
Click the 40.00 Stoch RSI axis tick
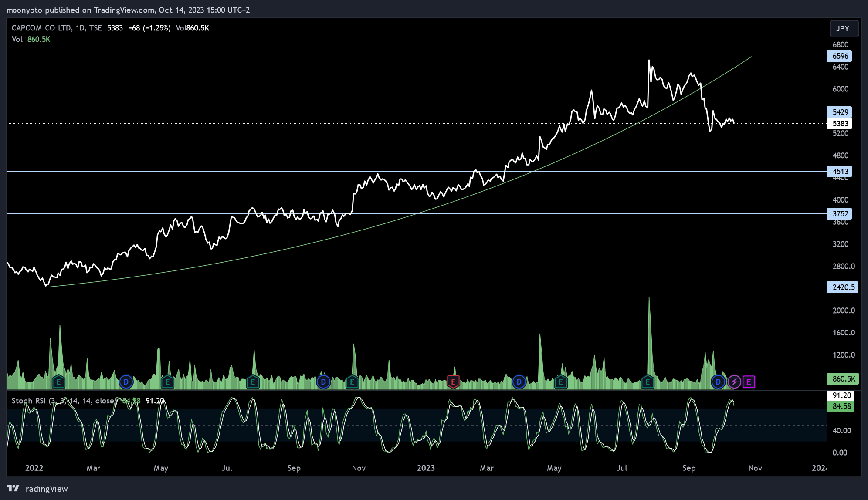tap(842, 431)
